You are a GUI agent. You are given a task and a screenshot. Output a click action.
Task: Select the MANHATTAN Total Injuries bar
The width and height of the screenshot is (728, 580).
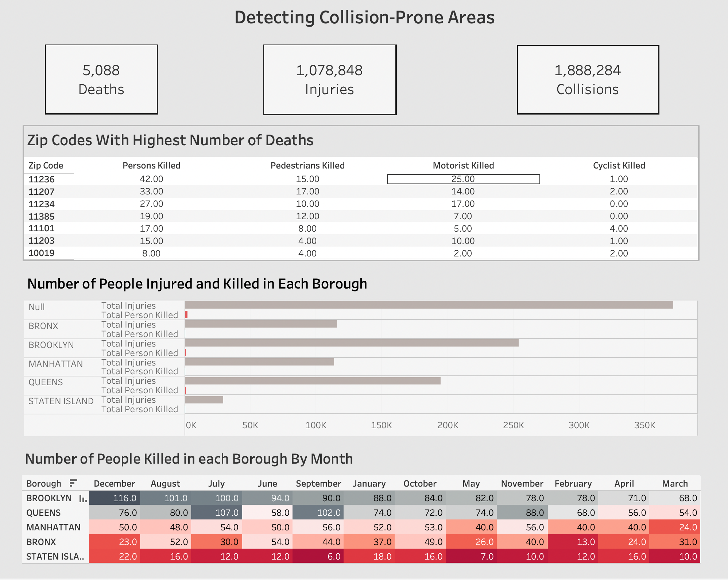pyautogui.click(x=259, y=362)
